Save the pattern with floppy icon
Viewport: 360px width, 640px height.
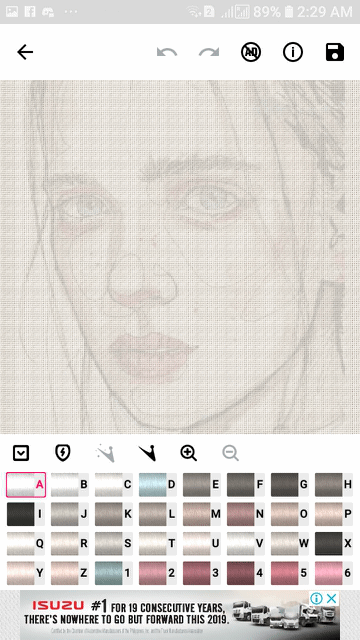pos(335,52)
